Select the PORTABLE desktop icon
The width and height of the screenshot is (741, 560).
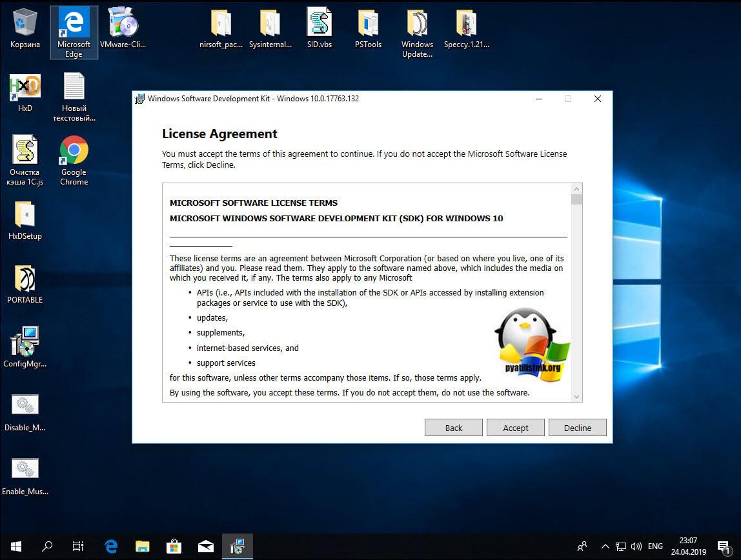point(25,285)
